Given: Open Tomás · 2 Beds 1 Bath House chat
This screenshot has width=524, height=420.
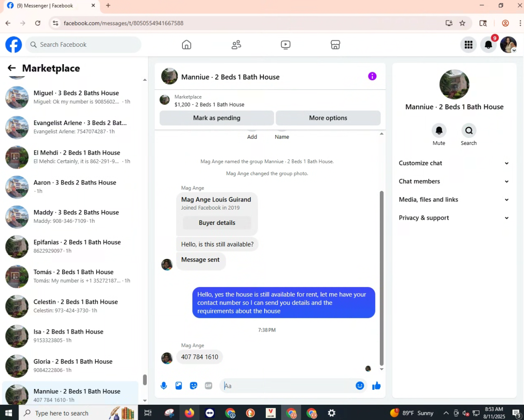Looking at the screenshot, I should 70,276.
